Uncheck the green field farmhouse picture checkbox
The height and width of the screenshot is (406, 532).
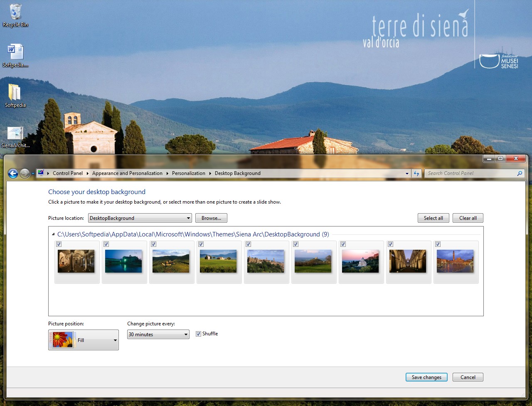[x=201, y=244]
